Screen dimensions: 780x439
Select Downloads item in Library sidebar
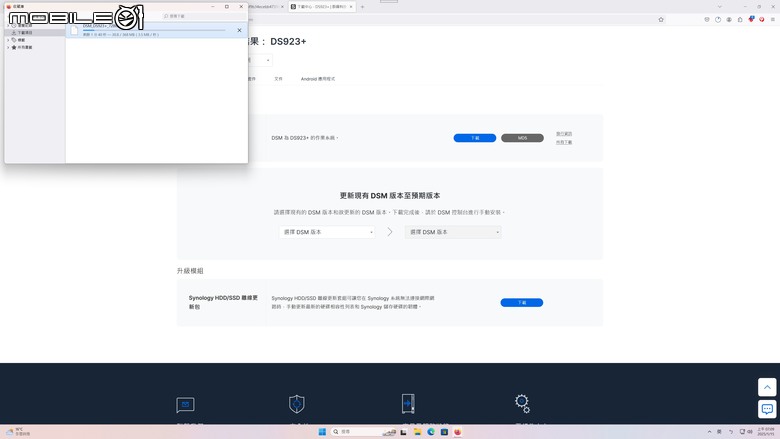[25, 32]
